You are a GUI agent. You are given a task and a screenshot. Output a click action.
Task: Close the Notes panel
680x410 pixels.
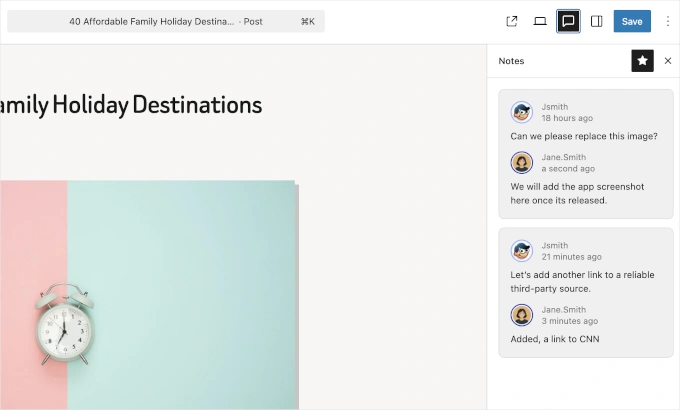tap(668, 61)
